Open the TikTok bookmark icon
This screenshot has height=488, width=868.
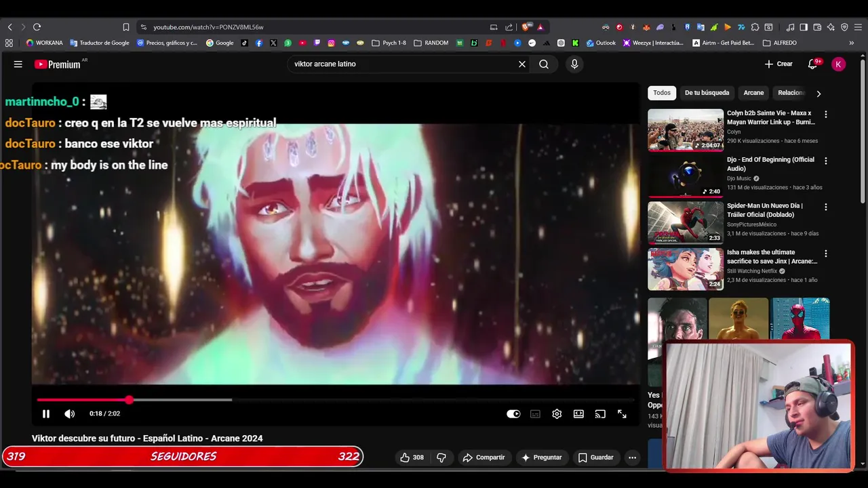tap(245, 43)
